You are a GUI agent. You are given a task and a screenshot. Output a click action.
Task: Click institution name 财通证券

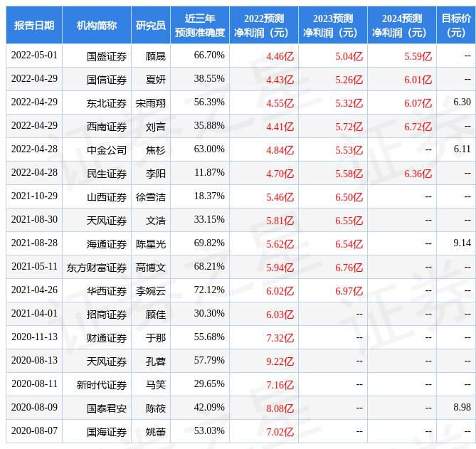click(x=107, y=338)
